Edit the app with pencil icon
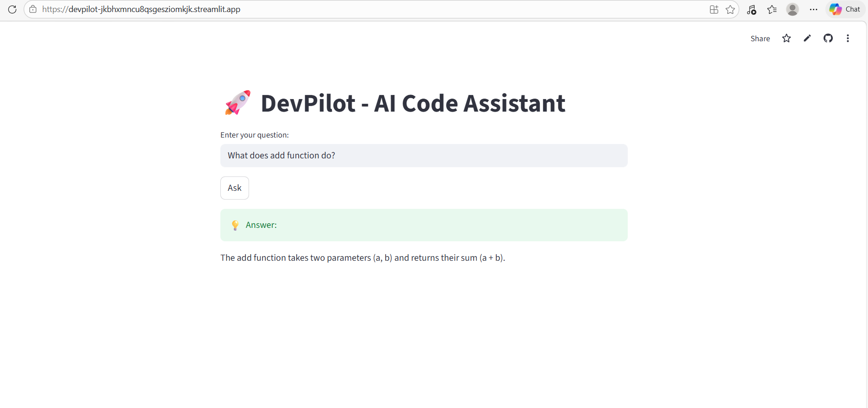 (807, 38)
